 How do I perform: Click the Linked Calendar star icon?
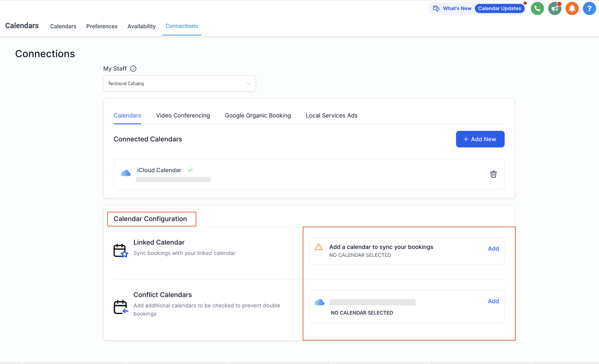120,251
